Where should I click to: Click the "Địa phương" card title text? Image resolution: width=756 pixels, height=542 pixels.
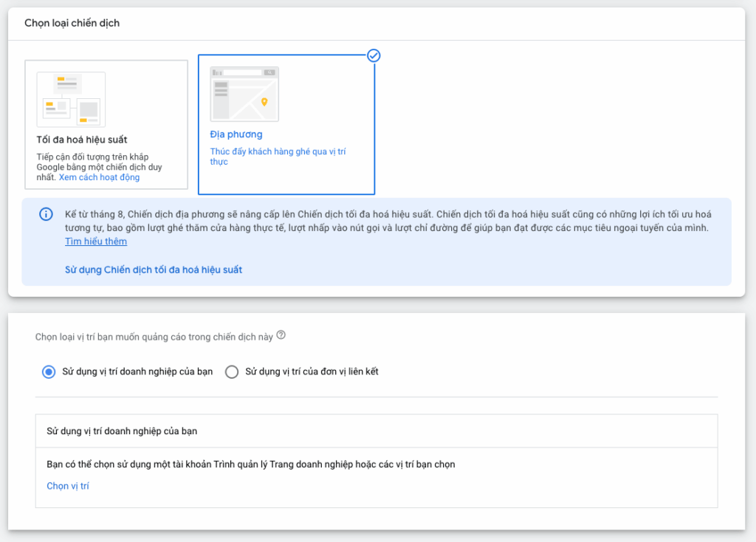coord(236,134)
